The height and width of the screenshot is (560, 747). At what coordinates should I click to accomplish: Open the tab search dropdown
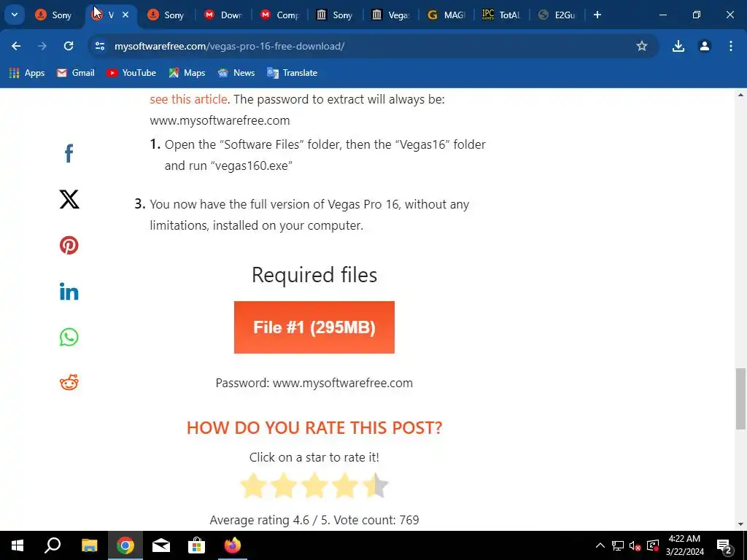15,15
